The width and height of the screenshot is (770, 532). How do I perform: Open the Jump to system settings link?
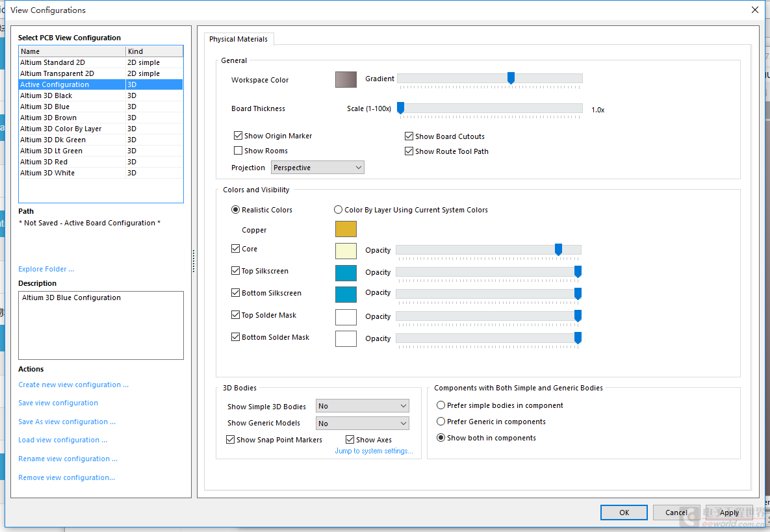[374, 451]
